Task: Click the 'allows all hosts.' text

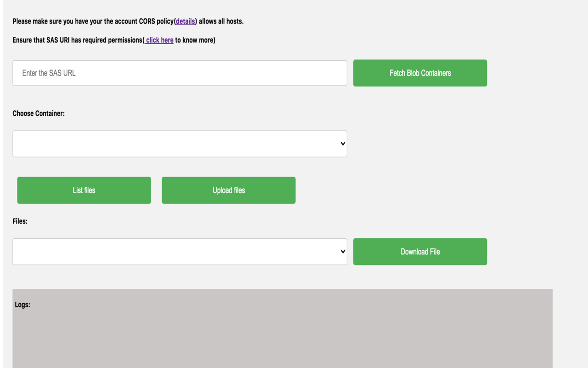Action: (x=221, y=21)
